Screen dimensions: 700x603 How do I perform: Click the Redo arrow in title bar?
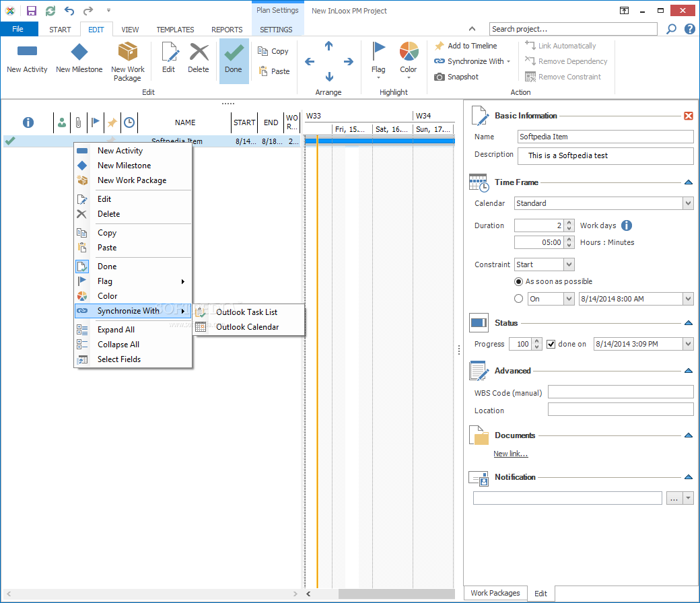point(88,10)
